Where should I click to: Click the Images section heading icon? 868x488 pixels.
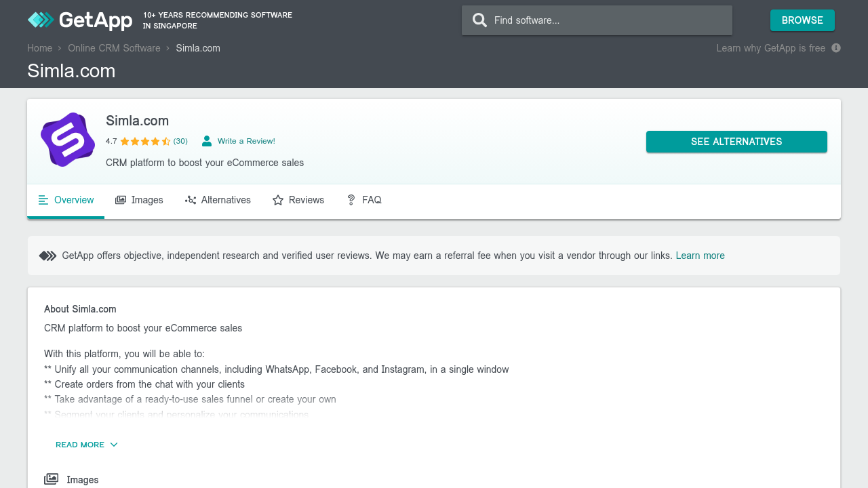coord(51,479)
